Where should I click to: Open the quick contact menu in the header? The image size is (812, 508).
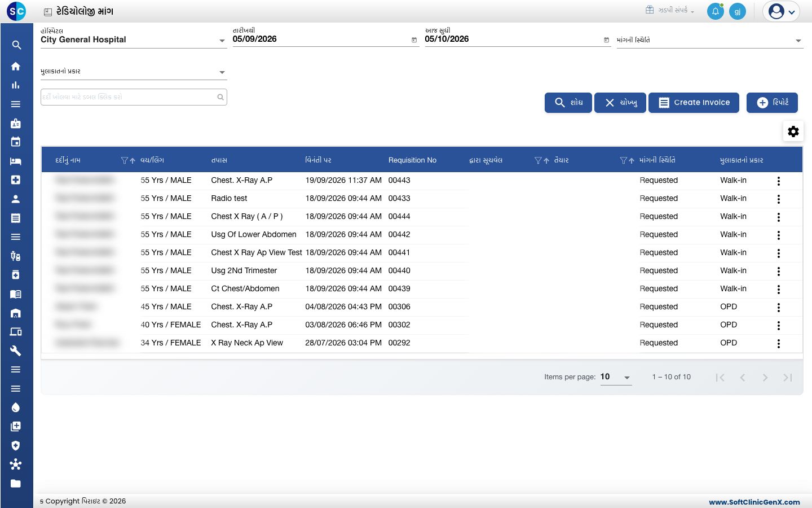pyautogui.click(x=670, y=10)
